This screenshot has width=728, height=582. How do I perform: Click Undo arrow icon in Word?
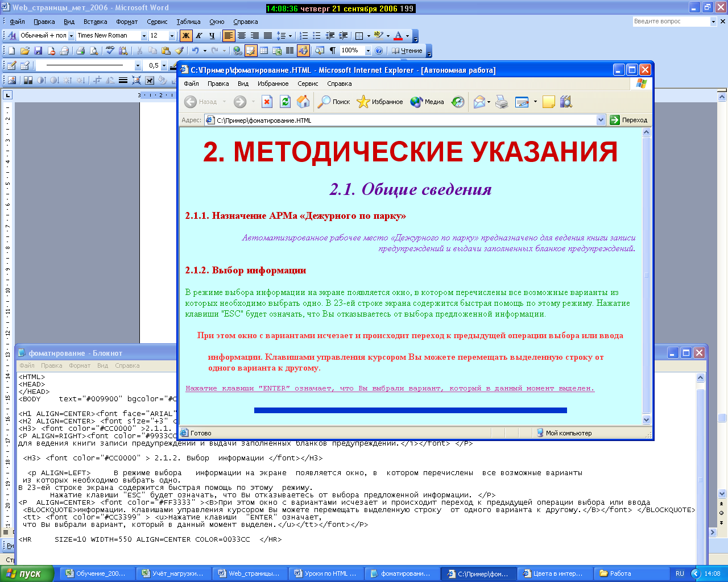(x=195, y=51)
